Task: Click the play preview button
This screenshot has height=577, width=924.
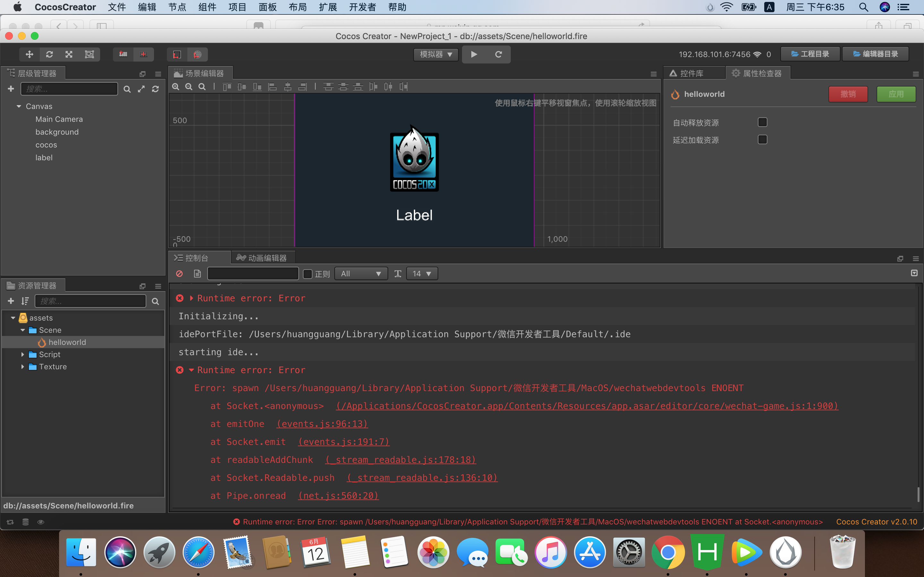Action: pyautogui.click(x=474, y=54)
